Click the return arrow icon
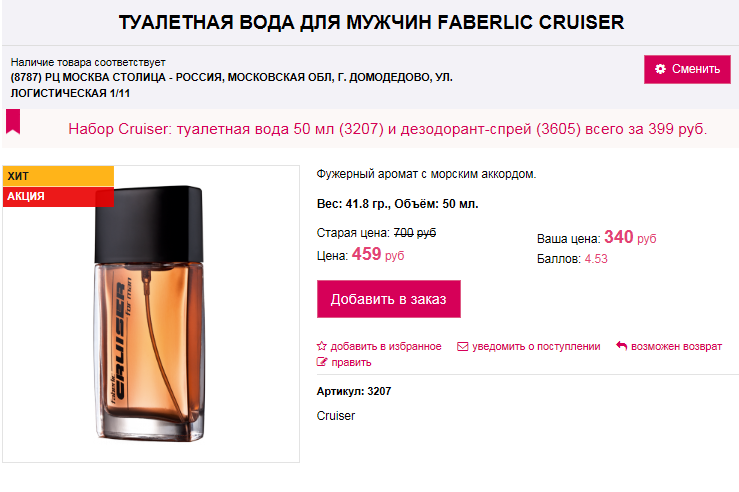 [621, 346]
